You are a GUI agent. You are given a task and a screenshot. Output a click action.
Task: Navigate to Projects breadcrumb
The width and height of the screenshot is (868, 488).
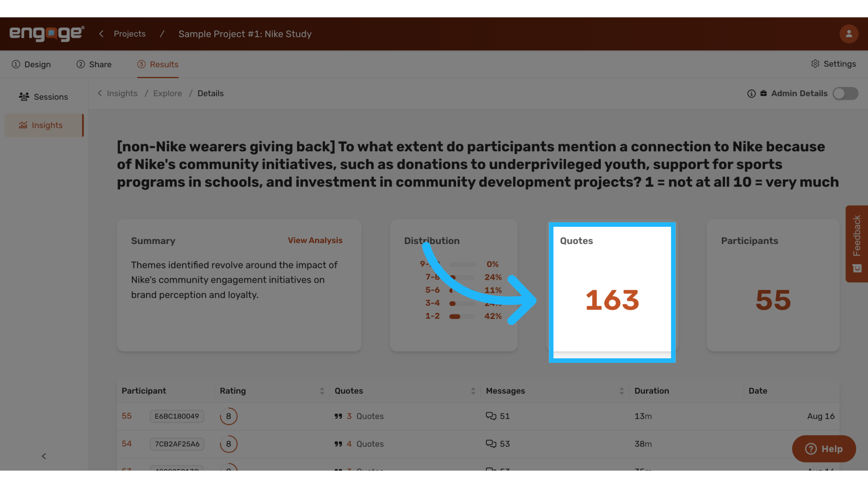(x=130, y=34)
